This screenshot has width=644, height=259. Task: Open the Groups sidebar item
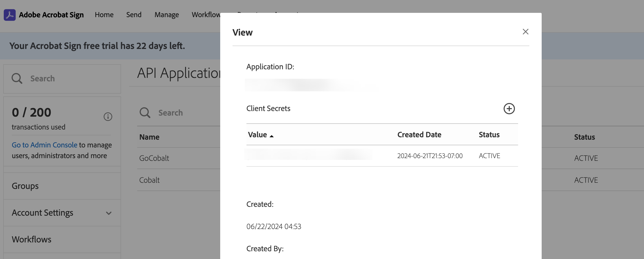pyautogui.click(x=62, y=186)
